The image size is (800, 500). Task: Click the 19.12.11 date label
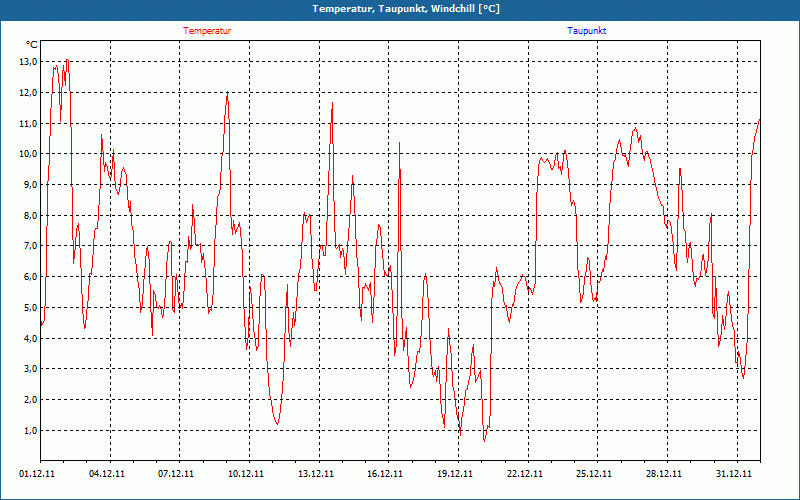click(x=455, y=473)
